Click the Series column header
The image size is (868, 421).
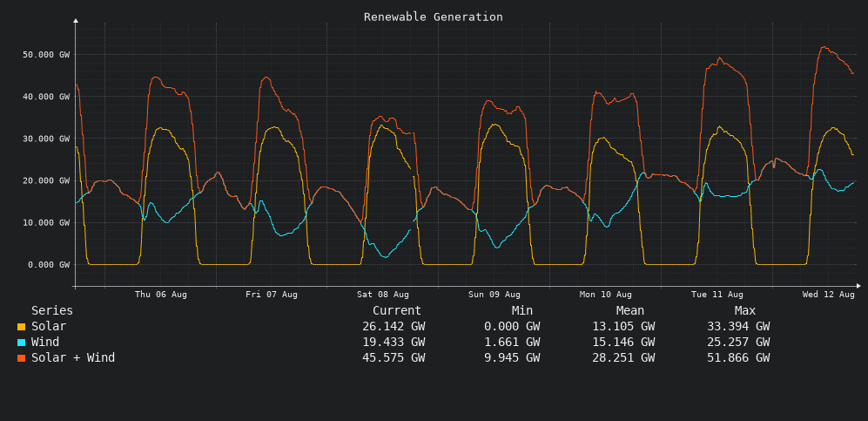(x=52, y=311)
